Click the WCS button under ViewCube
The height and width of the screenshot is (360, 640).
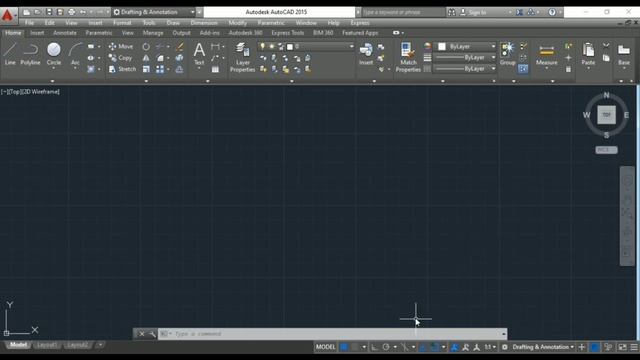[606, 150]
